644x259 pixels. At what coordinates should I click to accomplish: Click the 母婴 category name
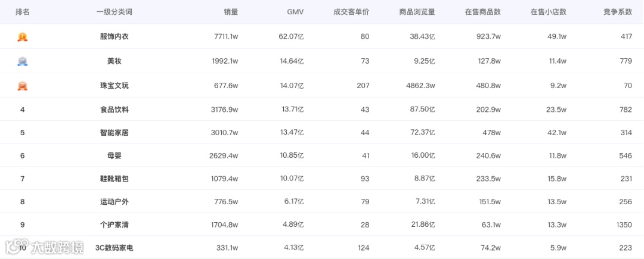click(114, 156)
